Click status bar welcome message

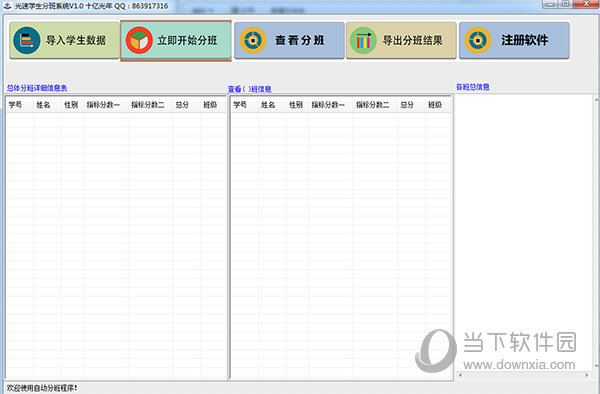coord(42,388)
